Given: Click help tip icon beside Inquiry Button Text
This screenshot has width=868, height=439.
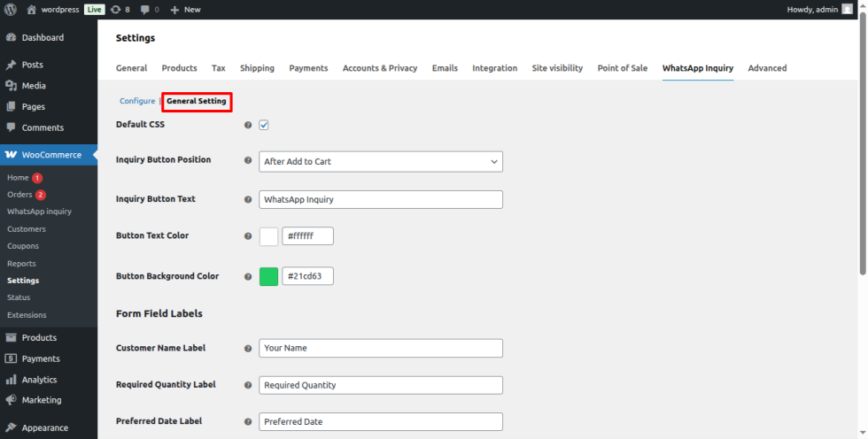Looking at the screenshot, I should coord(248,200).
